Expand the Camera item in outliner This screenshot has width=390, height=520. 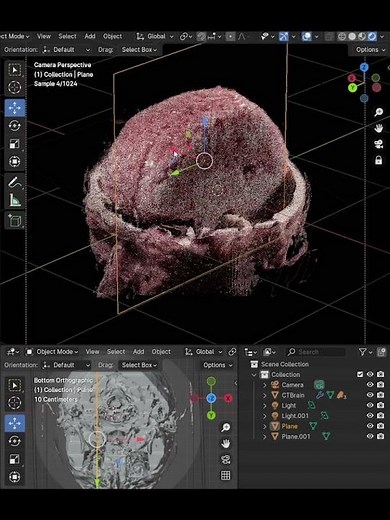point(265,385)
